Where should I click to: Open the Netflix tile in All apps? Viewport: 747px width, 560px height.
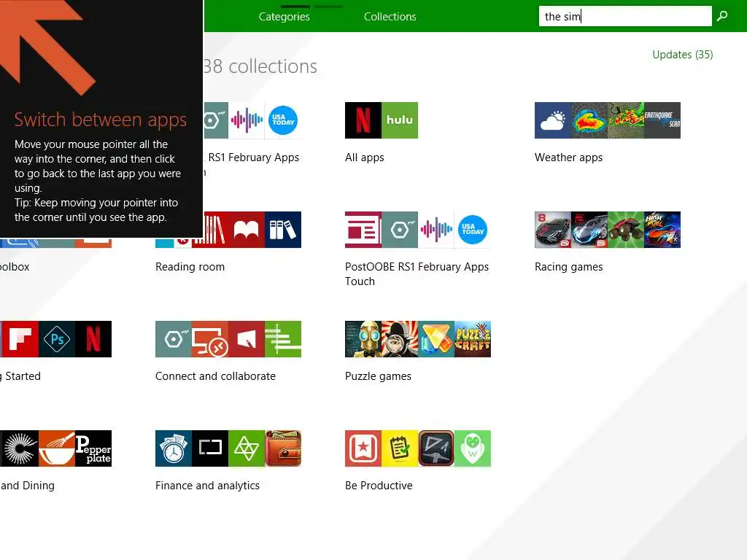click(x=363, y=120)
